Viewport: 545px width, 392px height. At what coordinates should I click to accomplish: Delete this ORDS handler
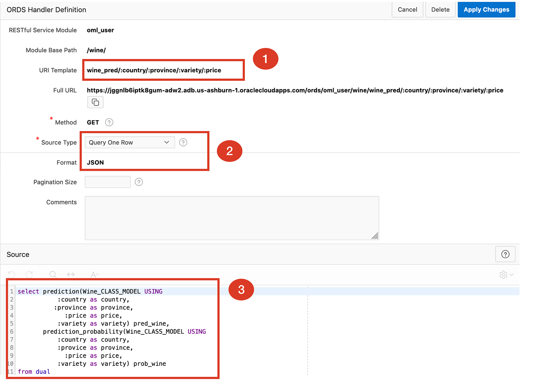440,9
